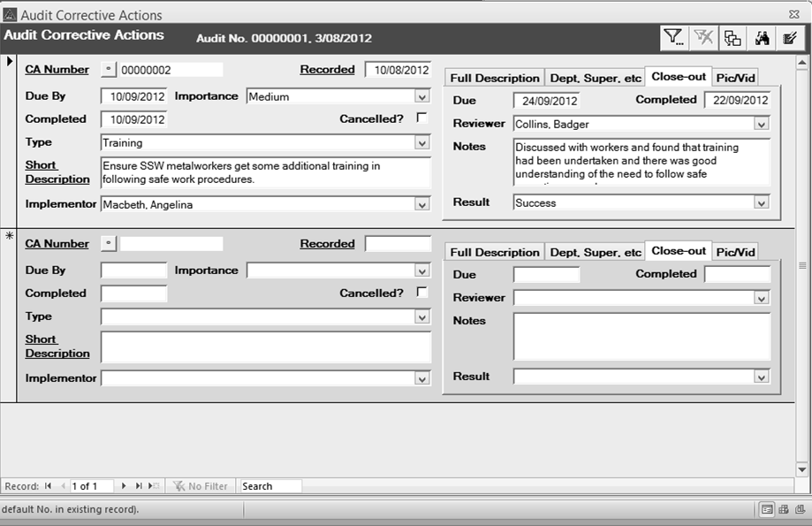Click the filter funnel toolbar icon

(x=674, y=38)
